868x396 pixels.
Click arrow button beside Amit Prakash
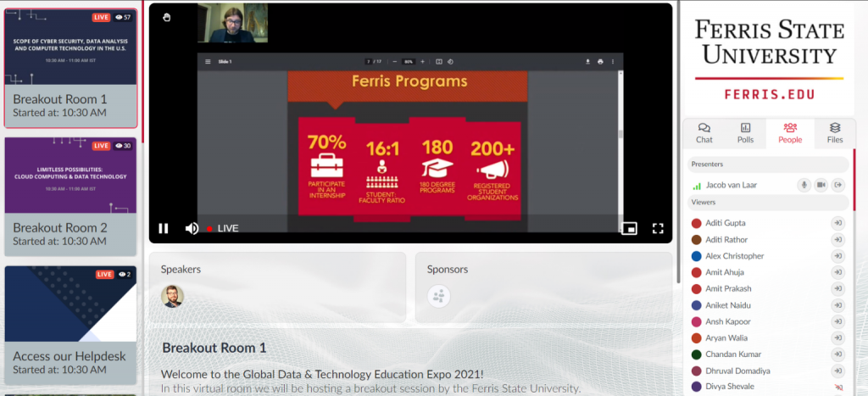point(838,288)
